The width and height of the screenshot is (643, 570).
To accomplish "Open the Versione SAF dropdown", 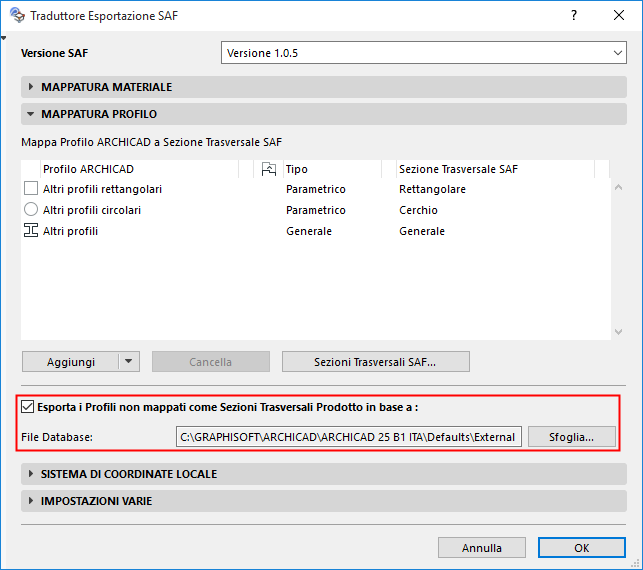I will 424,52.
